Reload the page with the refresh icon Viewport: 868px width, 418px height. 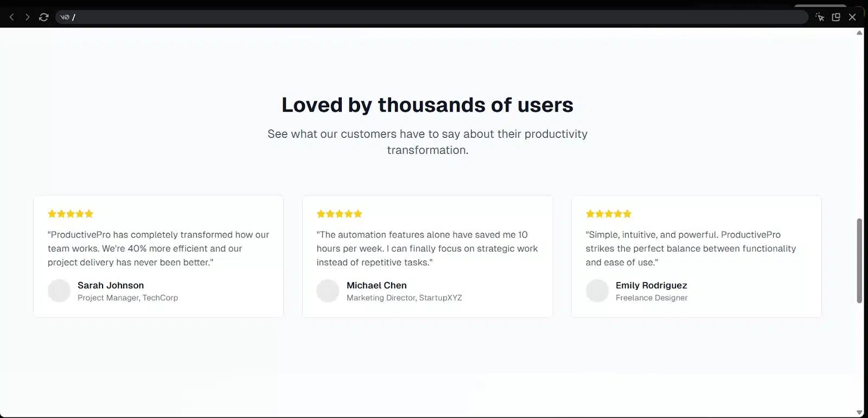44,17
